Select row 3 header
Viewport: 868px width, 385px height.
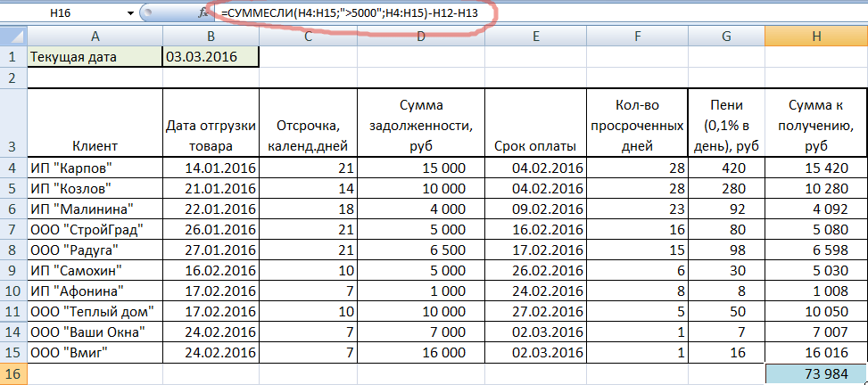click(13, 122)
